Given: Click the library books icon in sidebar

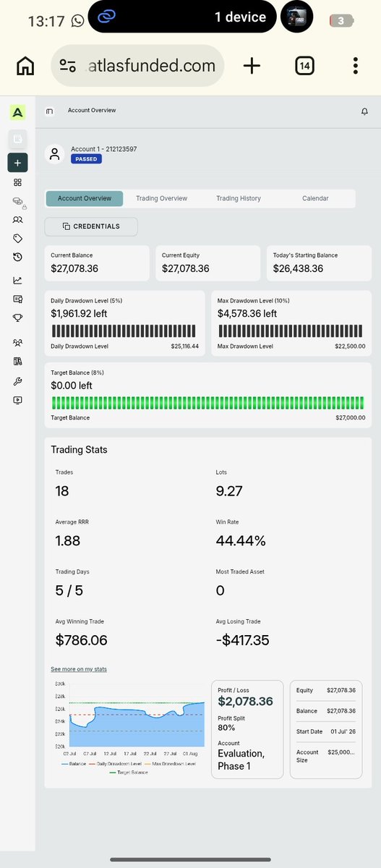Looking at the screenshot, I should [17, 362].
